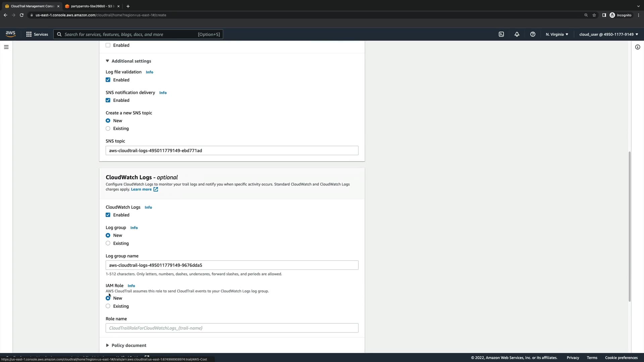Choose Existing IAM Role radio button
644x362 pixels.
(x=108, y=306)
